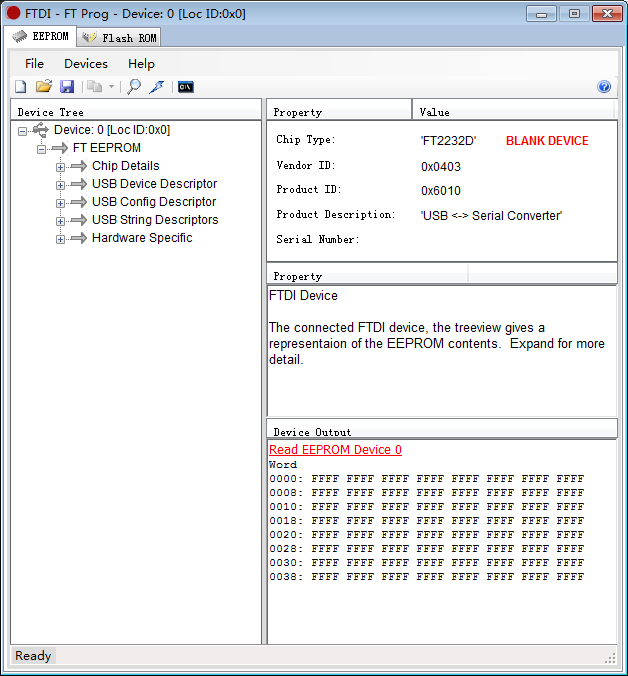Click the arrow icon beside Hardware Specific
The image size is (628, 676).
tap(78, 238)
